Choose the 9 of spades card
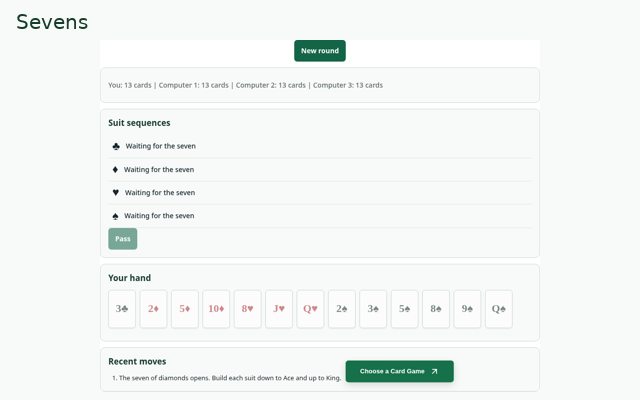 (x=467, y=309)
